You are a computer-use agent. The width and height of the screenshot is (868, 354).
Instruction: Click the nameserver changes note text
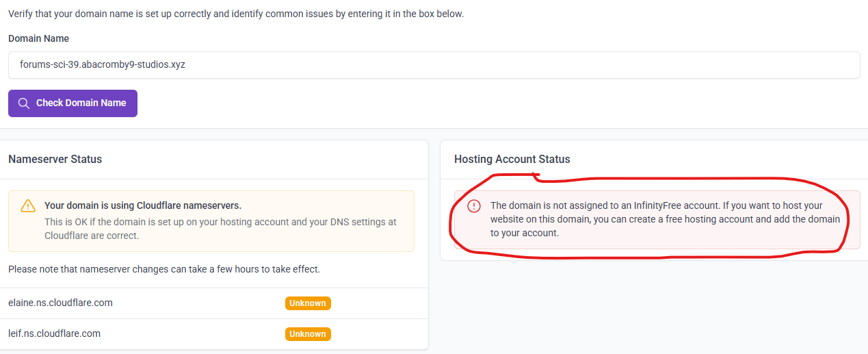pos(164,269)
